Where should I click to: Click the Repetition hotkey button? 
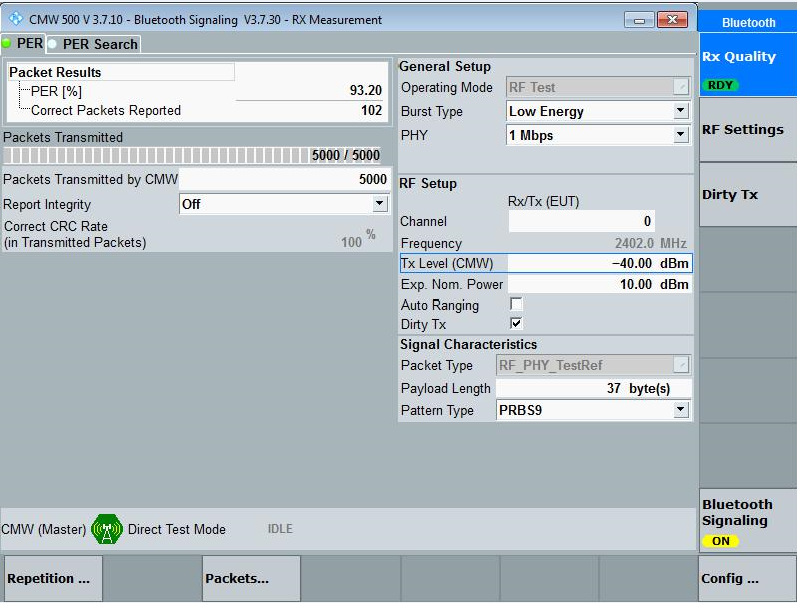[x=53, y=578]
